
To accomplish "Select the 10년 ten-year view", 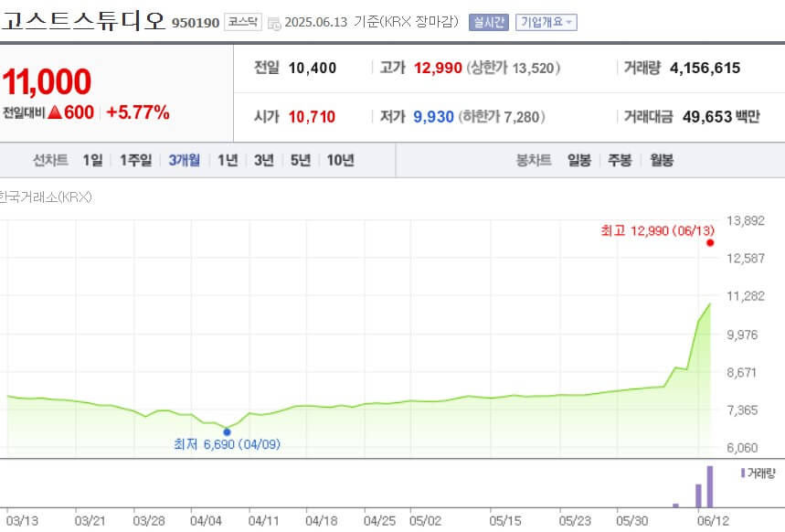I will [x=343, y=159].
